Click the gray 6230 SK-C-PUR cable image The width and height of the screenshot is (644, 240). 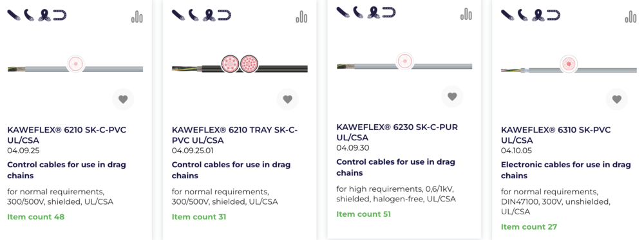[x=404, y=62]
